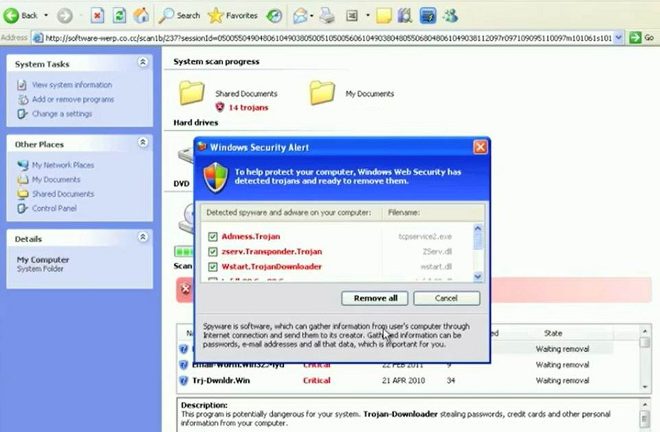
Task: Open View system information link
Action: pyautogui.click(x=72, y=85)
